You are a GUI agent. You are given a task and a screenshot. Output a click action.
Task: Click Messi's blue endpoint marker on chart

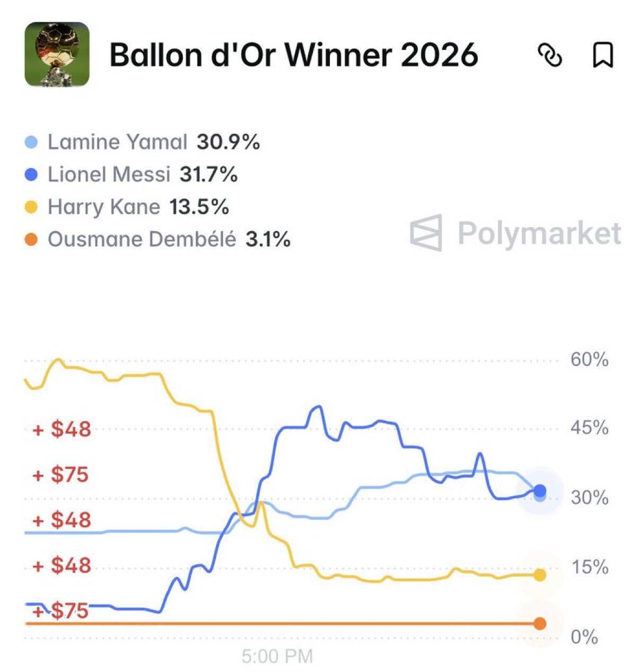[540, 490]
